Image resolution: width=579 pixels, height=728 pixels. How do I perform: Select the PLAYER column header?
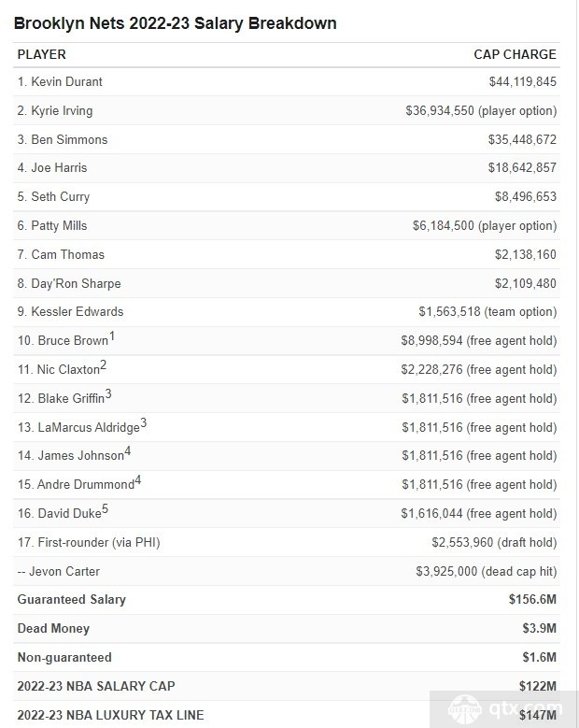coord(42,54)
